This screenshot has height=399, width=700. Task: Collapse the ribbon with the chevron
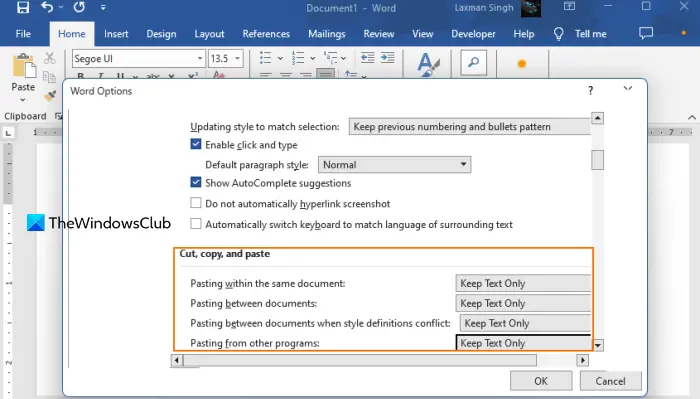tap(692, 117)
